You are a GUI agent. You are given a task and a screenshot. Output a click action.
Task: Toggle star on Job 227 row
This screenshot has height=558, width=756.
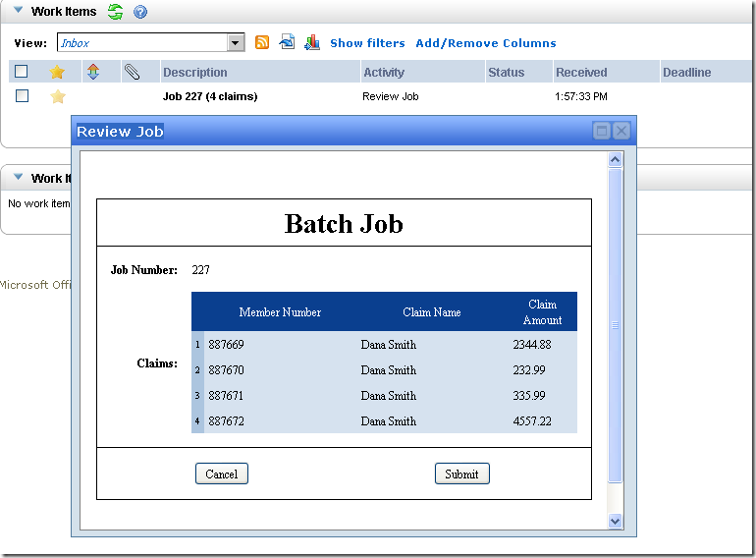click(x=57, y=96)
